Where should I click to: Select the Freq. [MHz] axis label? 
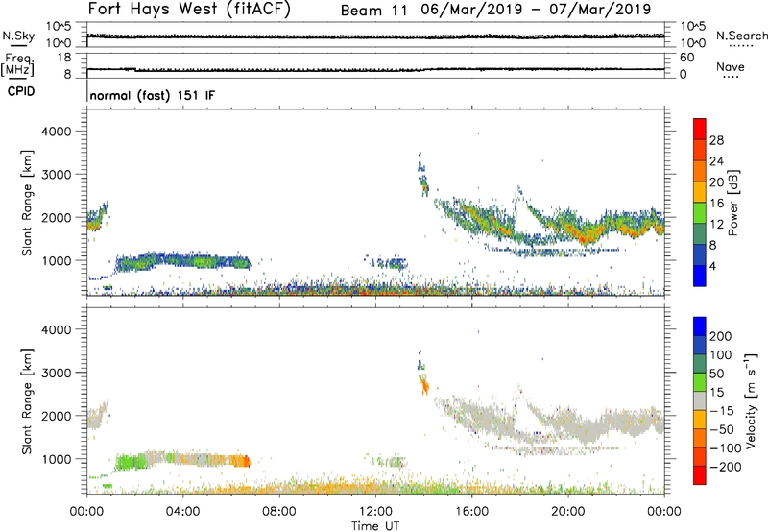pyautogui.click(x=17, y=64)
